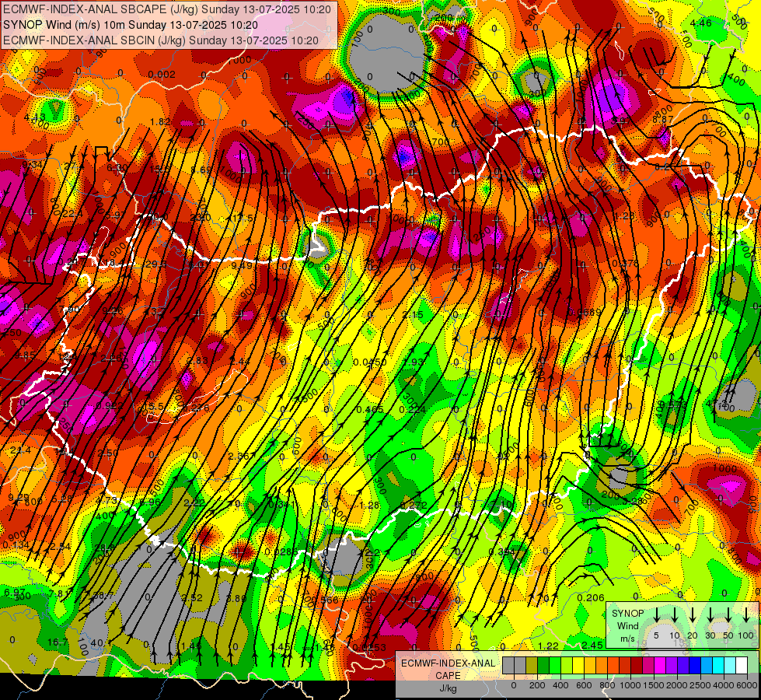The image size is (761, 700).
Task: Click the SBCIN title line at top
Action: pos(161,40)
